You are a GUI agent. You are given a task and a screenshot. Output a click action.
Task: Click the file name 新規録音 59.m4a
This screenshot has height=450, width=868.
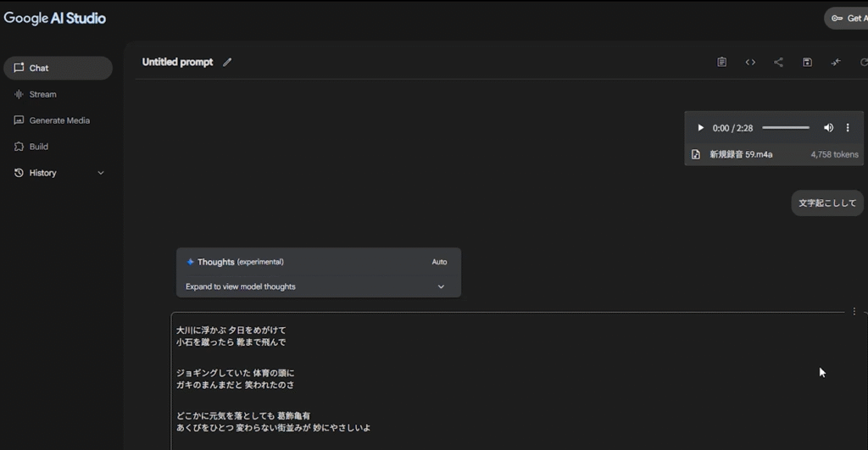click(741, 154)
